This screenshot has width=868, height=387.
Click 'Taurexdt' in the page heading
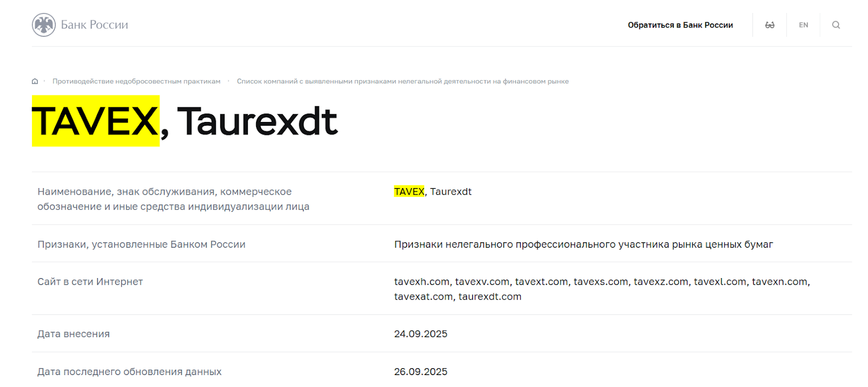257,121
